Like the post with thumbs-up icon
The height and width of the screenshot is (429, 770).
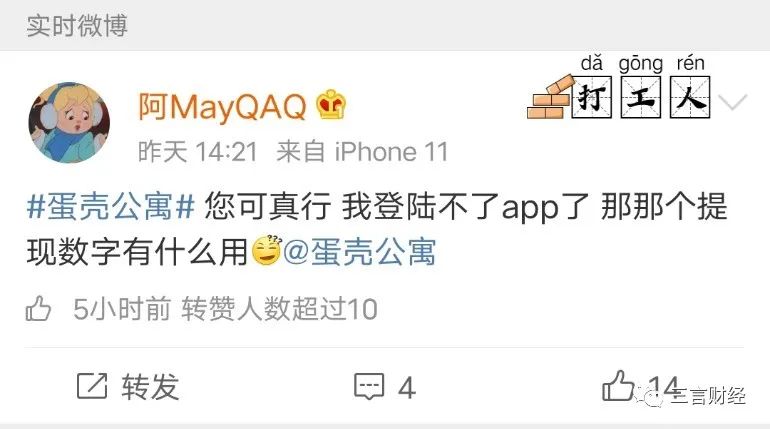(618, 386)
